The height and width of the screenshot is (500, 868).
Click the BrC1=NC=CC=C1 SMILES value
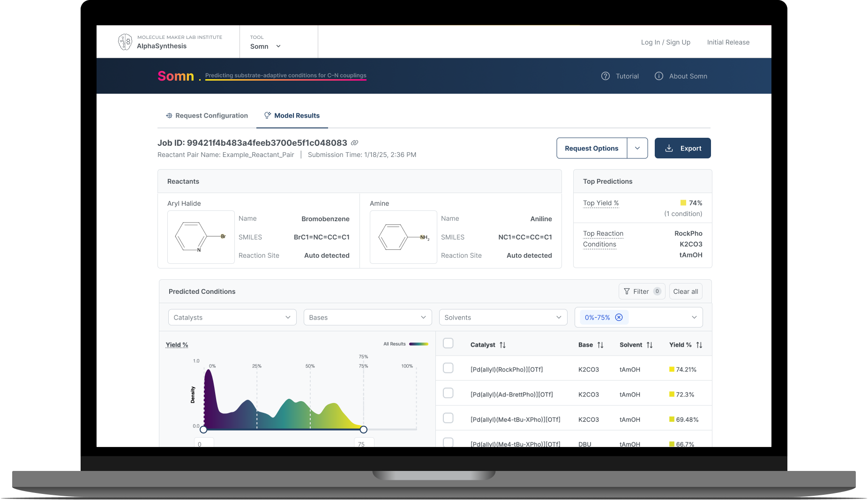click(x=322, y=237)
